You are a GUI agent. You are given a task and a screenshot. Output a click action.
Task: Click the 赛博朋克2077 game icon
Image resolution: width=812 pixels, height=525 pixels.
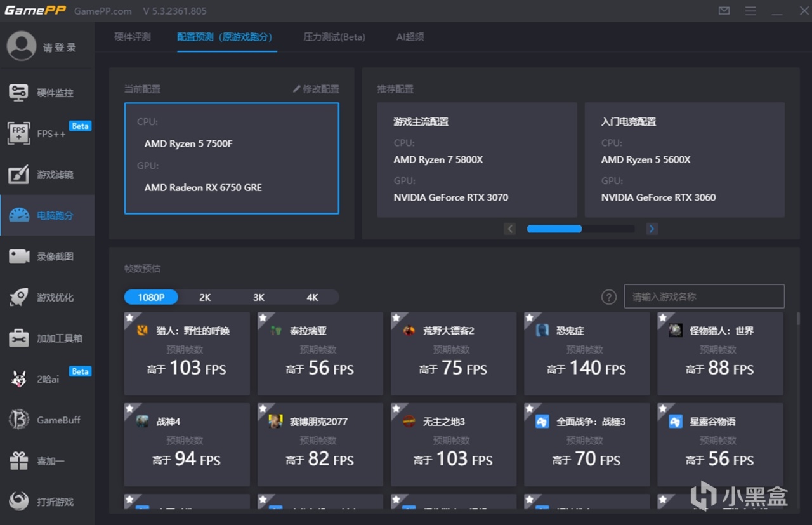tap(275, 422)
